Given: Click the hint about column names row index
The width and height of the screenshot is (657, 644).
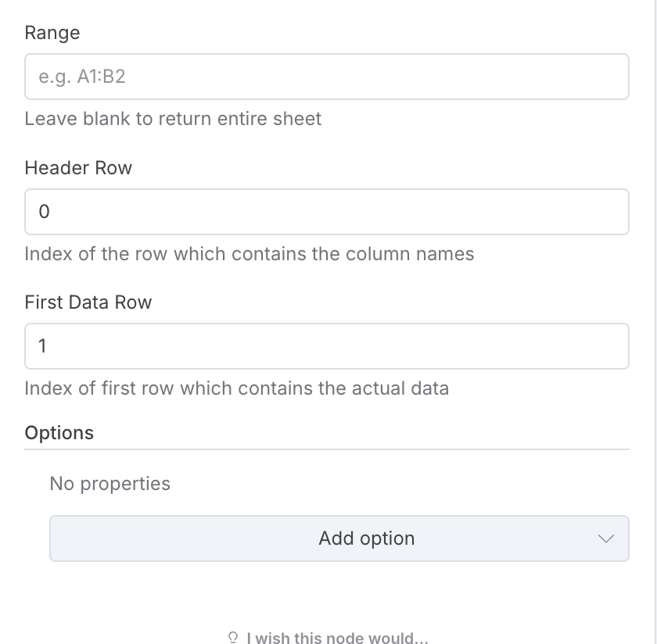Looking at the screenshot, I should tap(249, 254).
